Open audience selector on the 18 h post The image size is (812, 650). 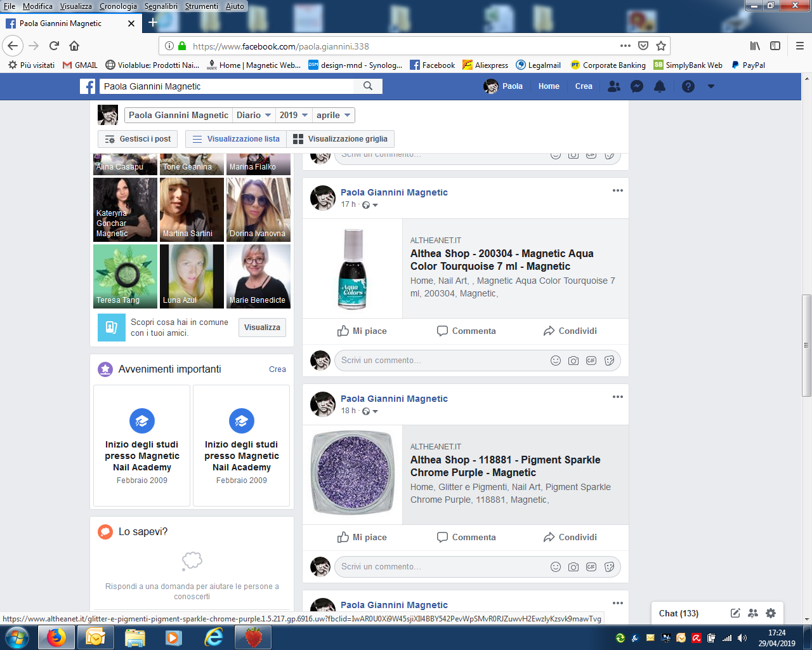[x=370, y=411]
